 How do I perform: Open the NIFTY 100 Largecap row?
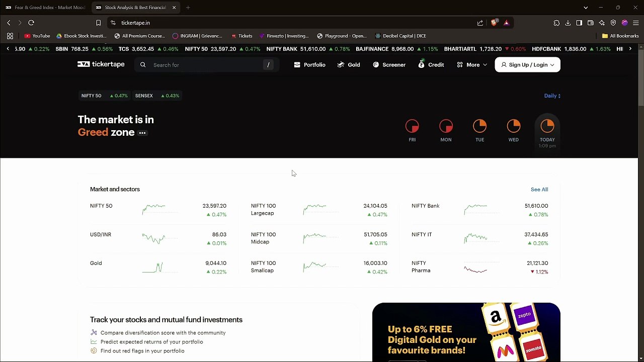point(319,210)
